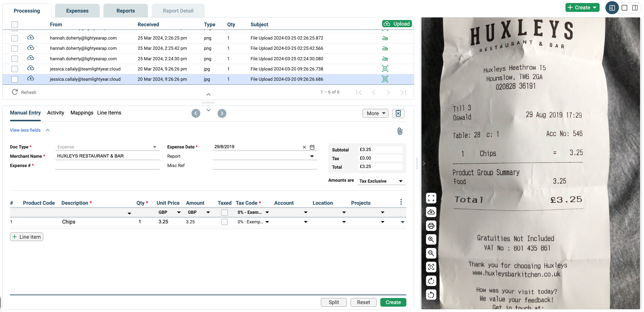Zoom in on the receipt
The height and width of the screenshot is (312, 644).
tap(431, 239)
